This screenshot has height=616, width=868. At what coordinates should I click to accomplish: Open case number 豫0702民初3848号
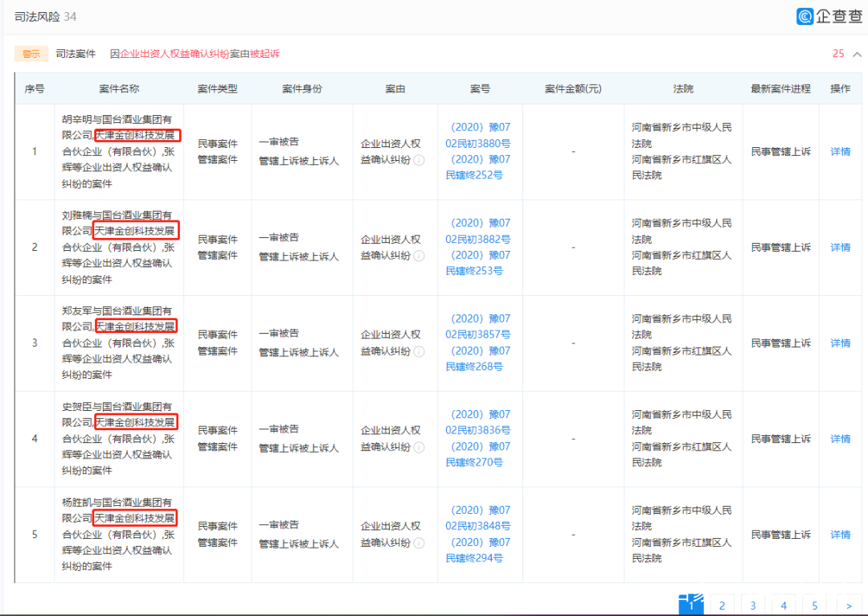point(478,519)
